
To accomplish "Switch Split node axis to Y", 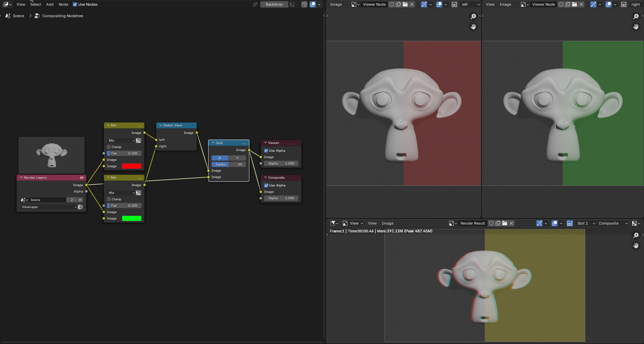I will [x=237, y=158].
